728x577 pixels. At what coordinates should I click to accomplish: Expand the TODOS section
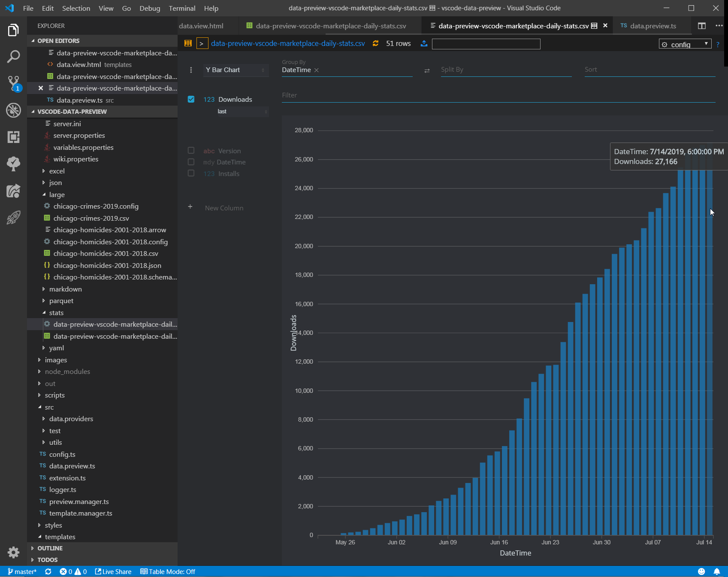tap(47, 560)
